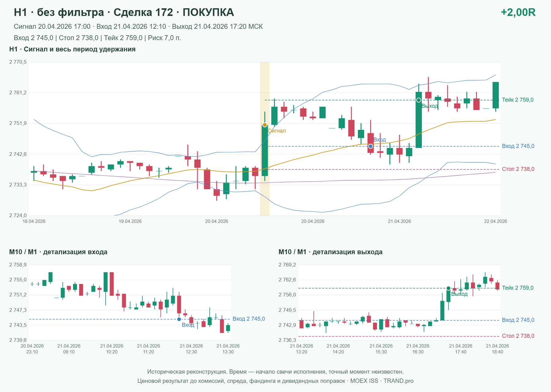
Task: Click the 'Вход 2 745,0' label in the exit detail chart
Action: [x=518, y=320]
